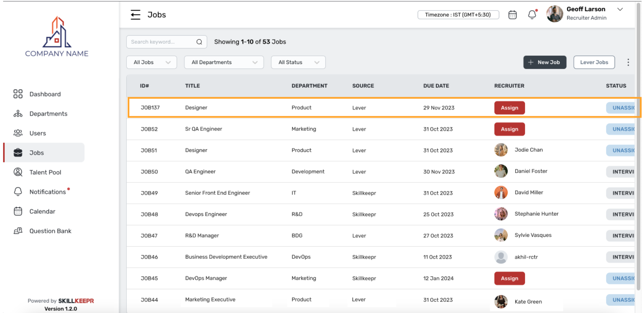Expand the Geoff Larson profile chevron
Viewport: 644px width, 313px height.
click(620, 9)
